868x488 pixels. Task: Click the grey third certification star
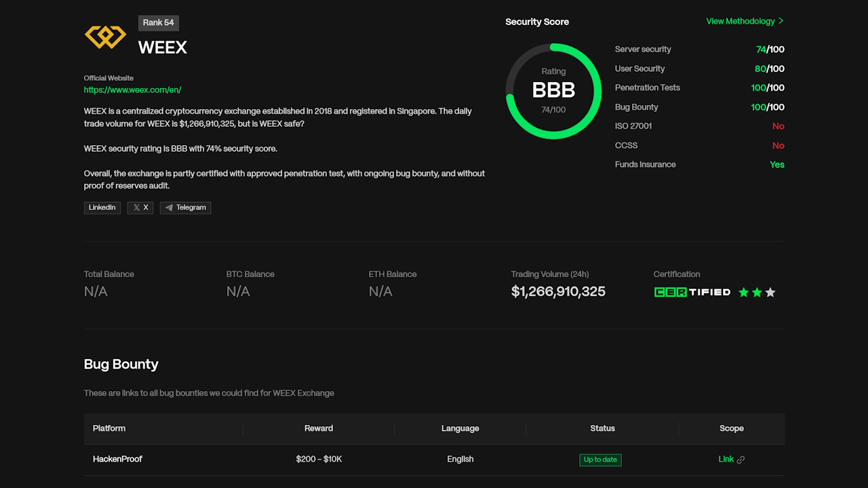click(x=770, y=292)
